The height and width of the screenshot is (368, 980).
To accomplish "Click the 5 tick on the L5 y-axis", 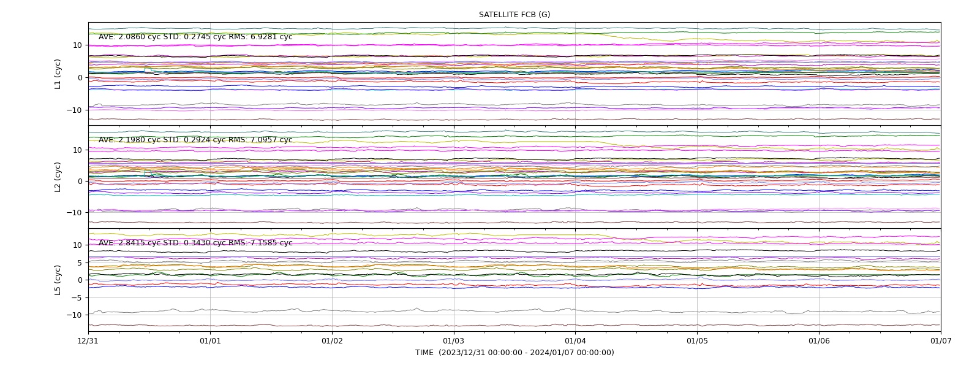I will coord(80,263).
